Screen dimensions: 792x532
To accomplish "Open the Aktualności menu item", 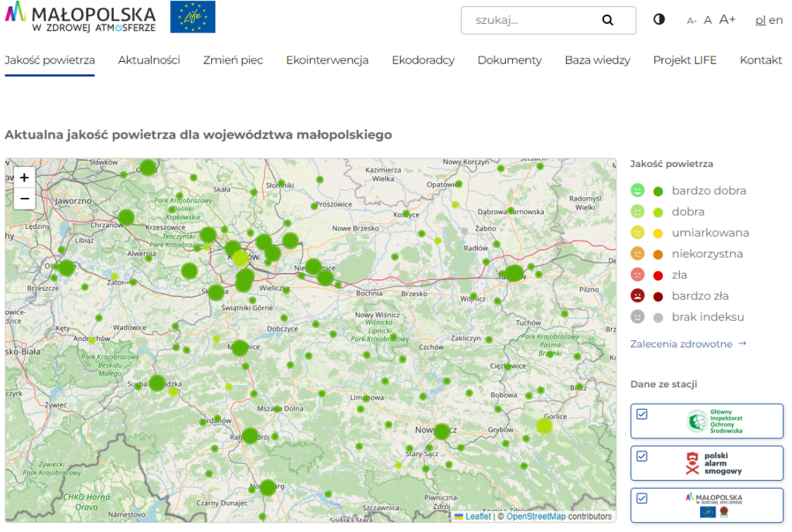I will click(149, 60).
